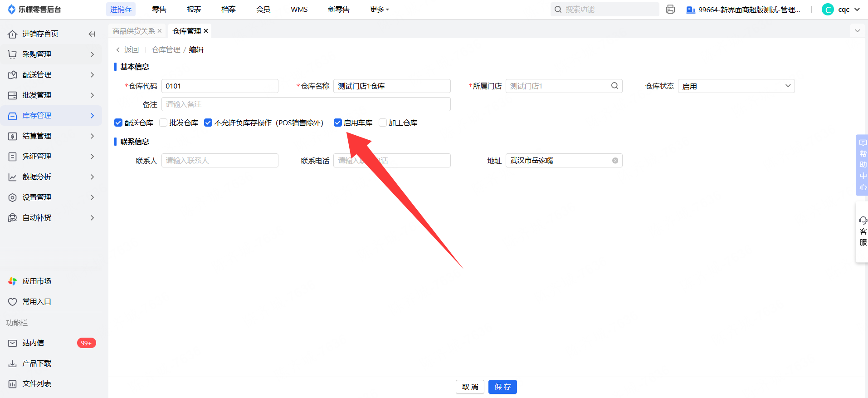This screenshot has width=868, height=398.
Task: Open 客服 customer service widget
Action: [x=863, y=232]
